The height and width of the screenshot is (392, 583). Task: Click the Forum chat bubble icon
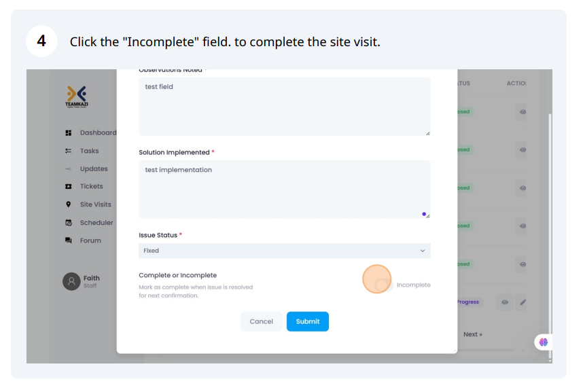pos(69,240)
